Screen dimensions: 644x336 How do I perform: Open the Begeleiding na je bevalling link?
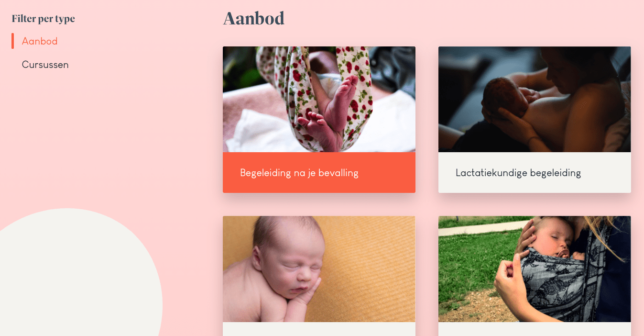(x=299, y=173)
